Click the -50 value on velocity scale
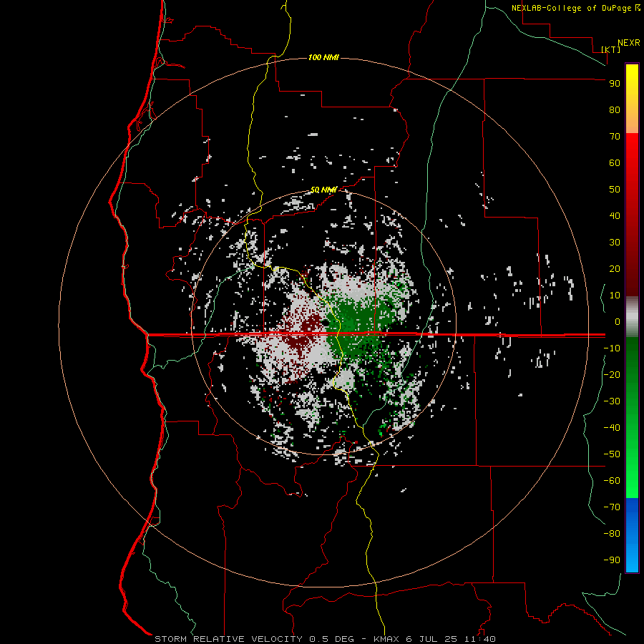This screenshot has width=644, height=644. (612, 454)
